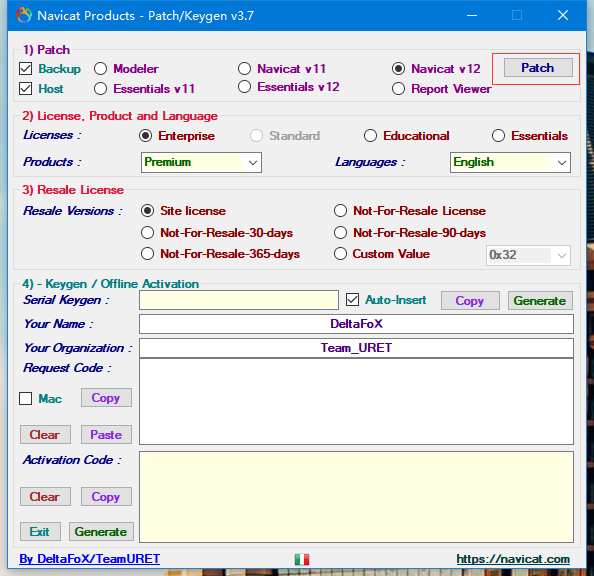Select Navicat v12 radio button
Image resolution: width=594 pixels, height=576 pixels.
pyautogui.click(x=399, y=69)
